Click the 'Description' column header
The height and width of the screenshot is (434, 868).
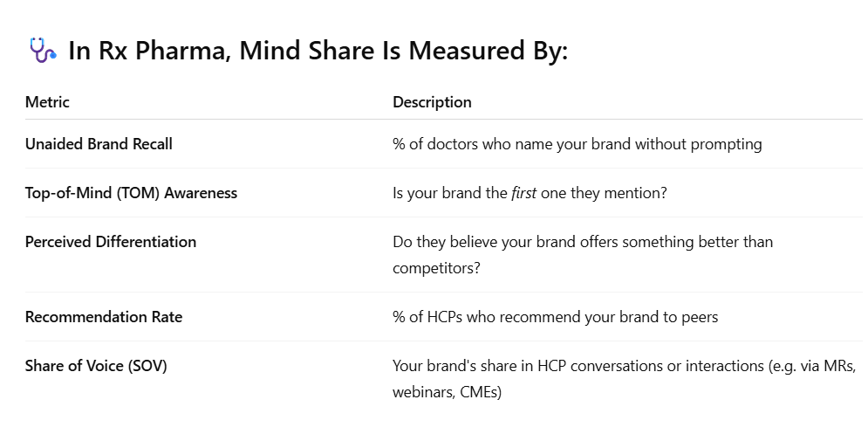[432, 102]
